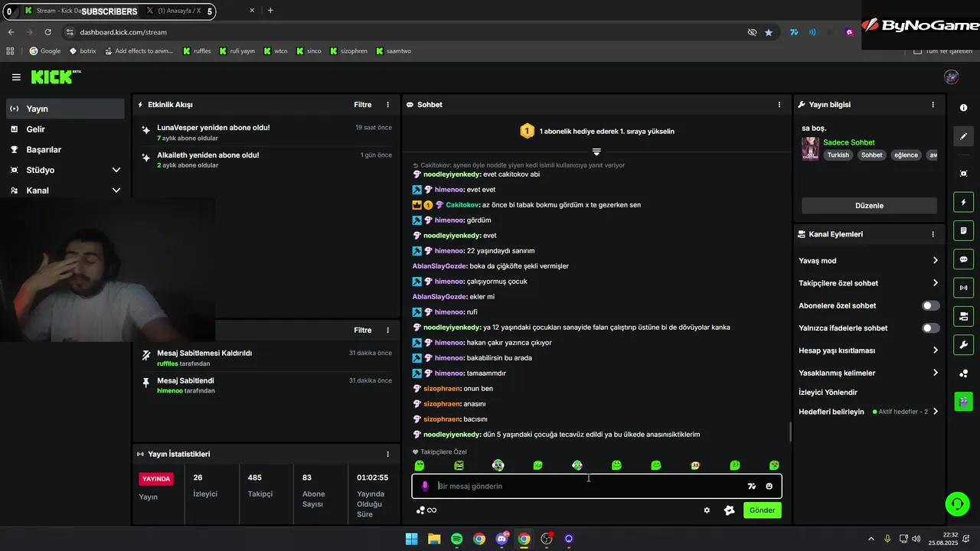Open the 7TV emote icon in message box
This screenshot has width=980, height=551.
(x=752, y=486)
